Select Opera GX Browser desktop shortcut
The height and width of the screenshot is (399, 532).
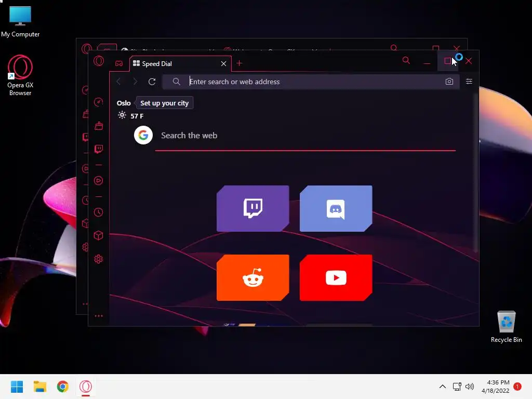(x=20, y=75)
